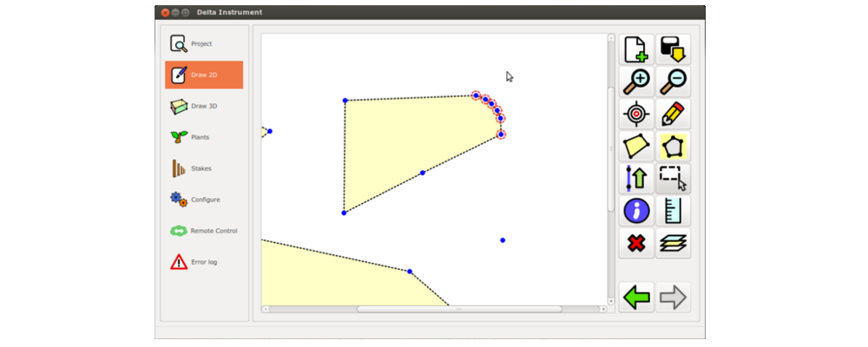Click the save/import icon with yellow arrow
Viewport: 868px width, 347px height.
pos(673,49)
